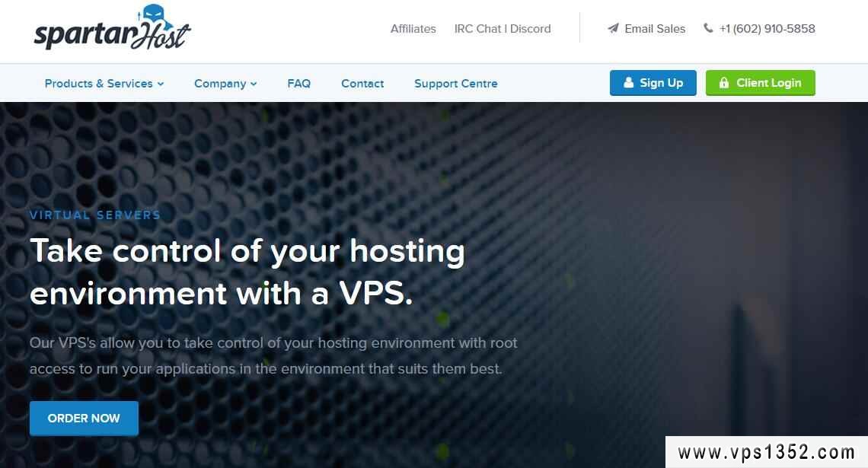This screenshot has width=868, height=468.
Task: Open the Products & Services menu
Action: pos(104,84)
